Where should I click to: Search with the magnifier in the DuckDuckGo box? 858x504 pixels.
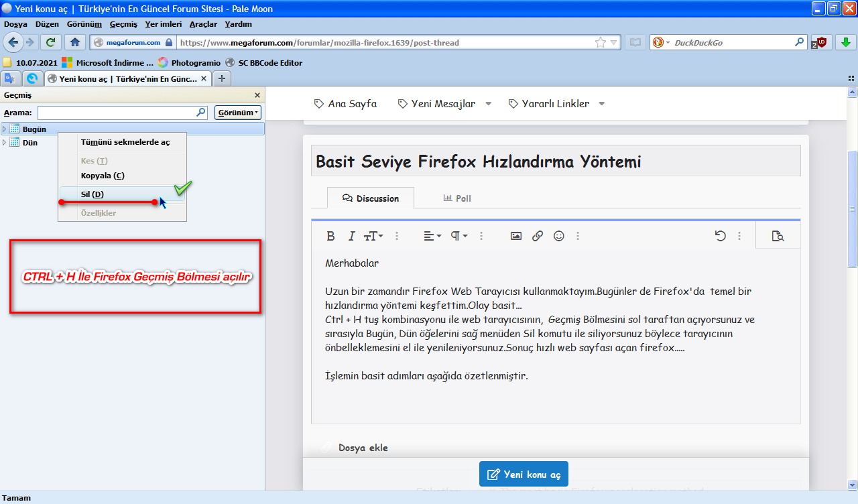pyautogui.click(x=799, y=42)
